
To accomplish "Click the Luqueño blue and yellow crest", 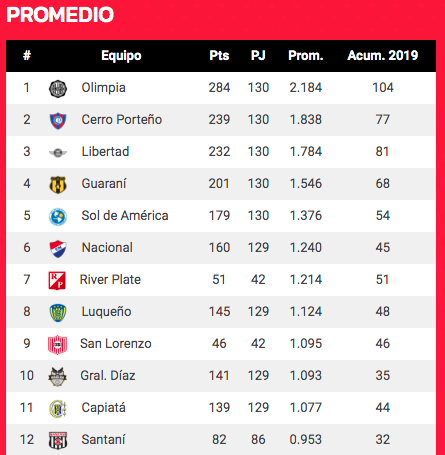I will (58, 313).
